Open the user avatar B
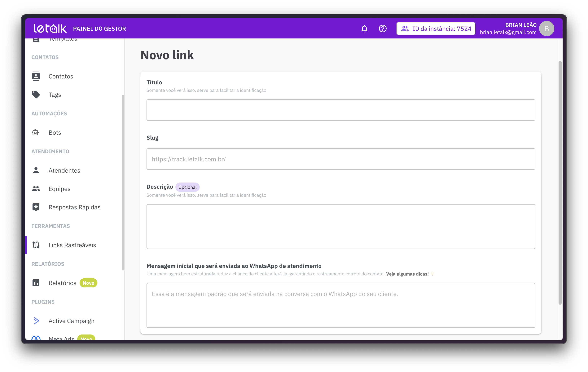The height and width of the screenshot is (372, 588). pyautogui.click(x=546, y=29)
